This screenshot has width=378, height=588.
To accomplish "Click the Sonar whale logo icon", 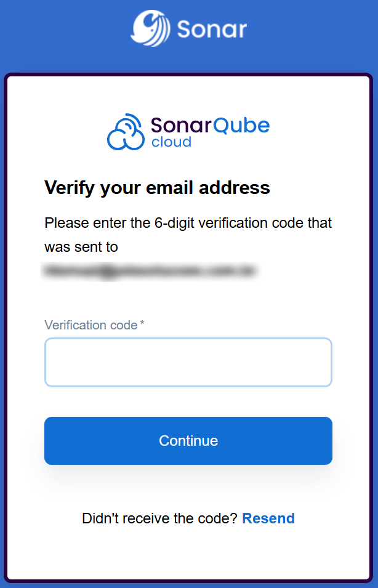I will [x=150, y=28].
